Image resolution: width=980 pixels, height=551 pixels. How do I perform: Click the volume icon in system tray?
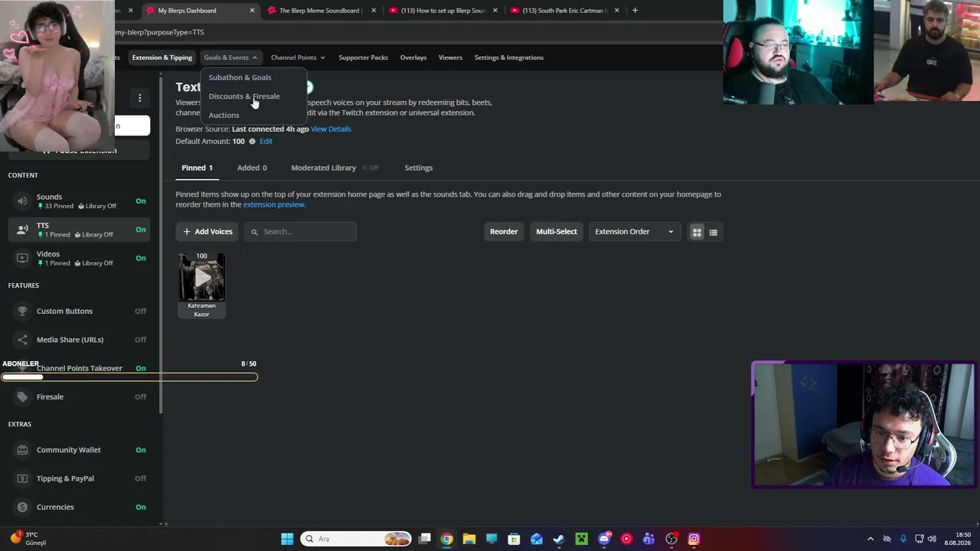tap(932, 539)
